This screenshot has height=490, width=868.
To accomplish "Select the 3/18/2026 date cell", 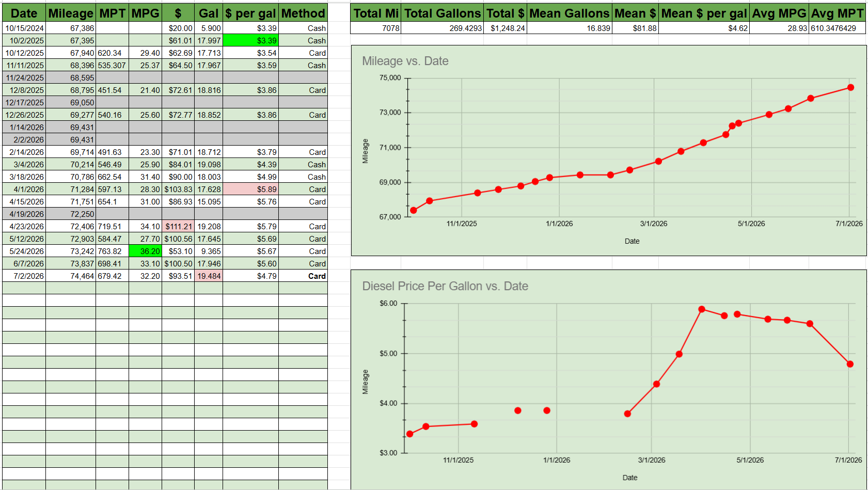I will pos(24,177).
